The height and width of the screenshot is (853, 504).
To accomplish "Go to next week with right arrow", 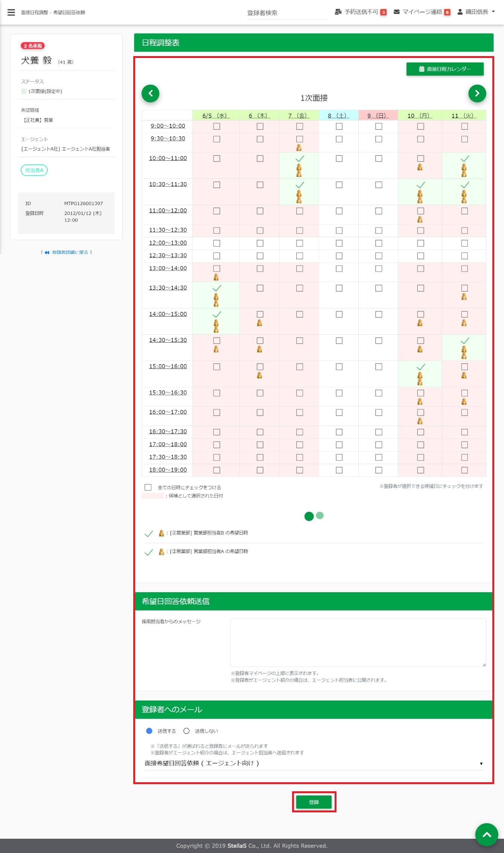I will [x=477, y=93].
